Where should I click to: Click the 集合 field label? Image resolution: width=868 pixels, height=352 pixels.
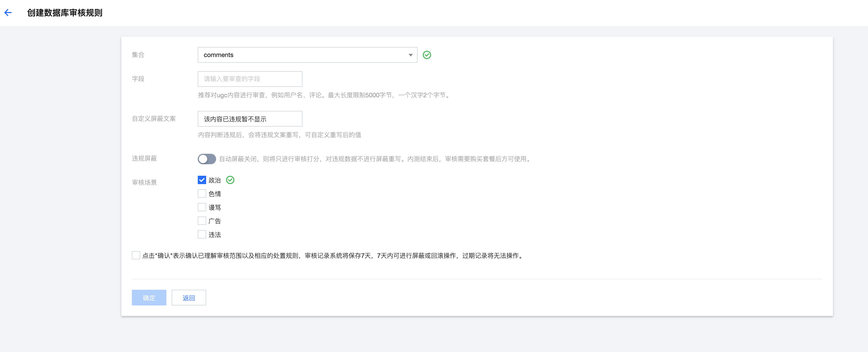pyautogui.click(x=138, y=55)
